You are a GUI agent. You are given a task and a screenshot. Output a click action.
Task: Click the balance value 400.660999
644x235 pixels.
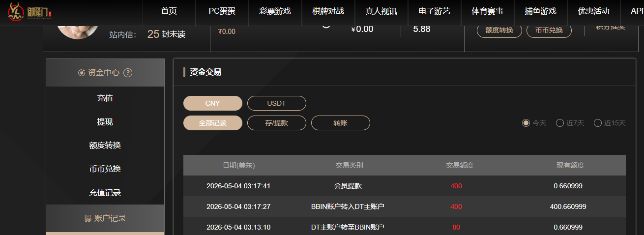click(x=568, y=207)
